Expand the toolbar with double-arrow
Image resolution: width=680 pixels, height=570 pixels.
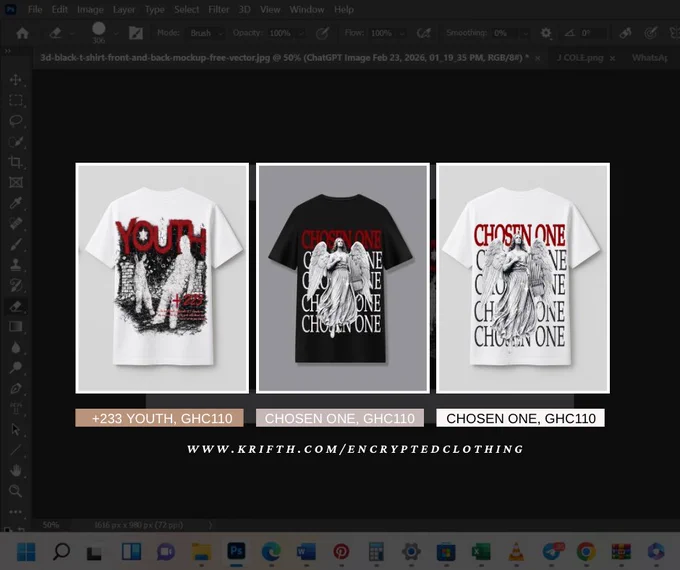tap(7, 51)
